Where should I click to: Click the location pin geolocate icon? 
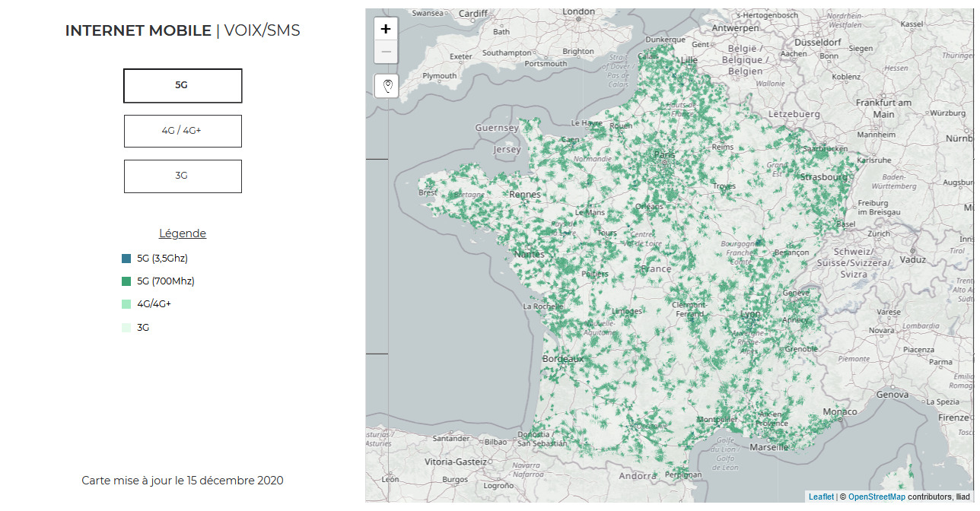click(387, 86)
